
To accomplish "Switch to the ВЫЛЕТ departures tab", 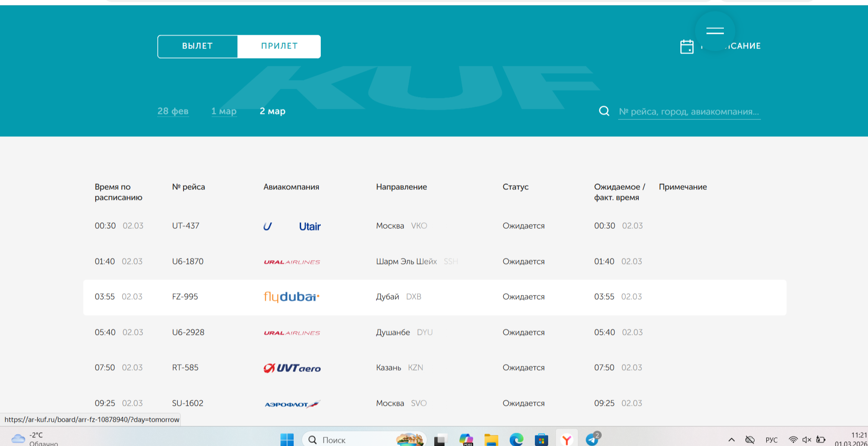I will tap(198, 46).
